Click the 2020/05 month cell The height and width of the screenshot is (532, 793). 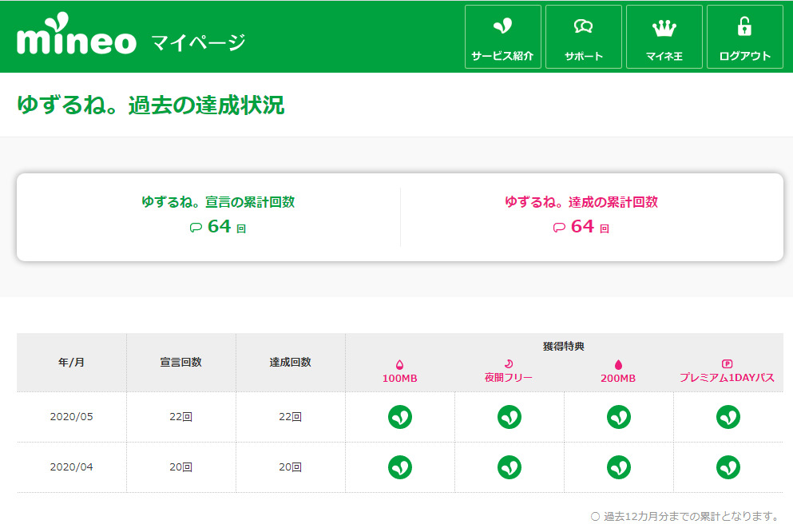(72, 417)
